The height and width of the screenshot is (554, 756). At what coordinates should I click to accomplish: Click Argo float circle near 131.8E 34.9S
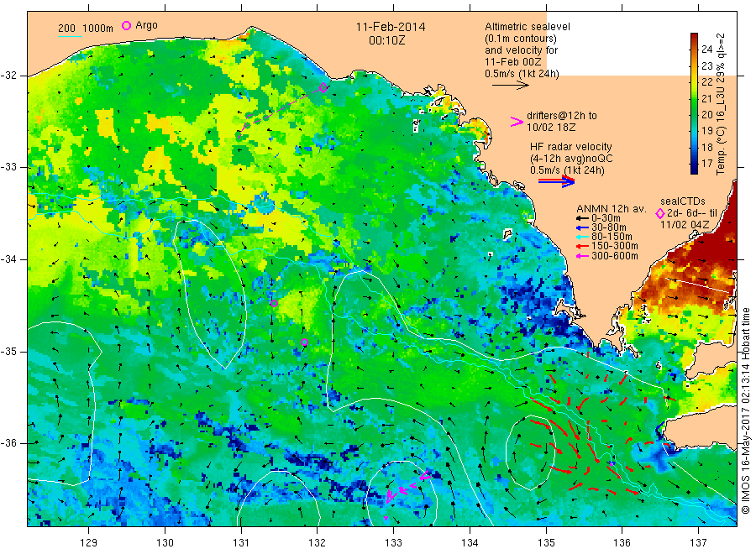point(304,342)
